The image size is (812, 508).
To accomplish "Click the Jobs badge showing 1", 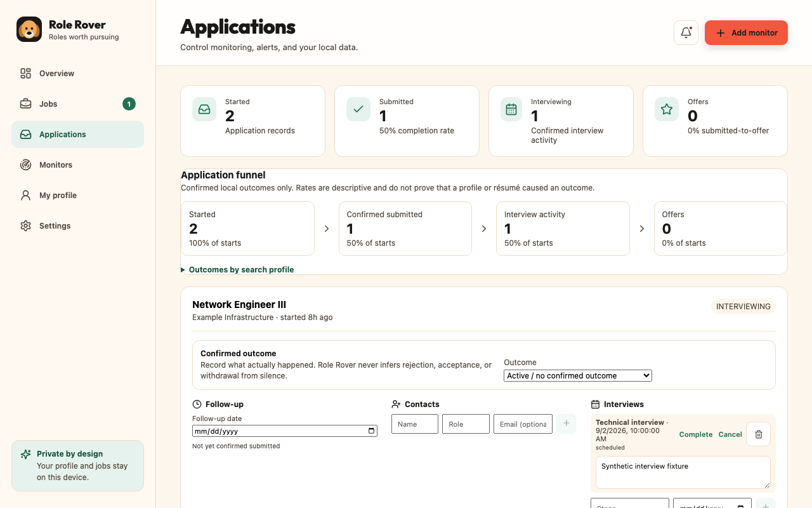I will click(x=129, y=104).
